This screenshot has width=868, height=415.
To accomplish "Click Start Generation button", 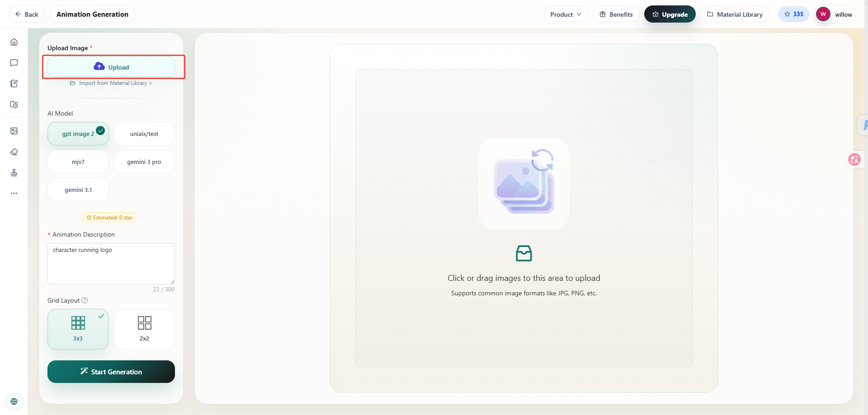I will 111,372.
